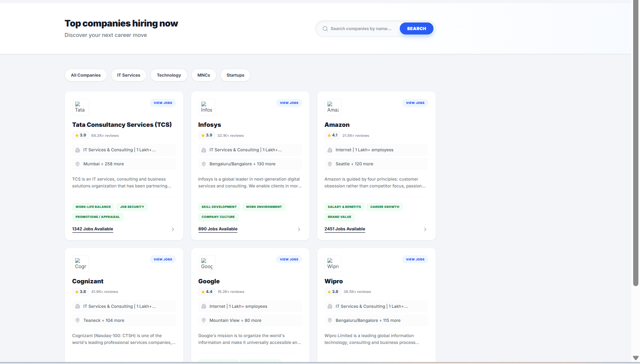Click the location pin icon next to Seattle
The image size is (640, 364).
coord(330,164)
